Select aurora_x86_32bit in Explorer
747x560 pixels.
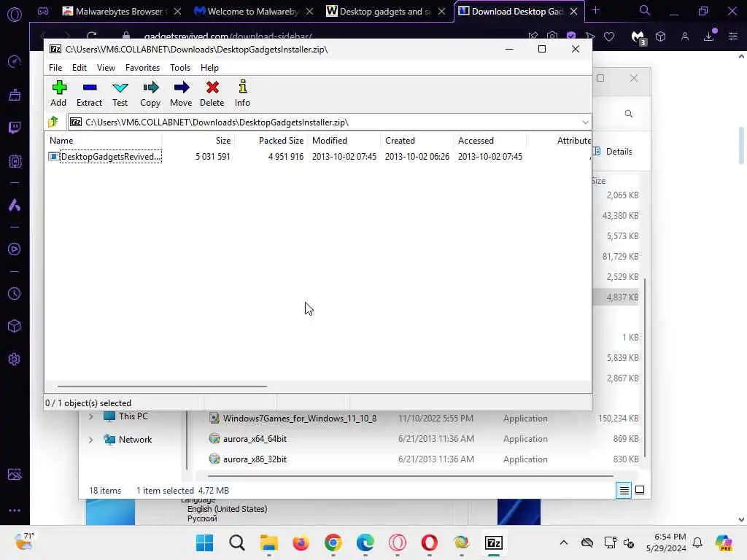pos(255,459)
